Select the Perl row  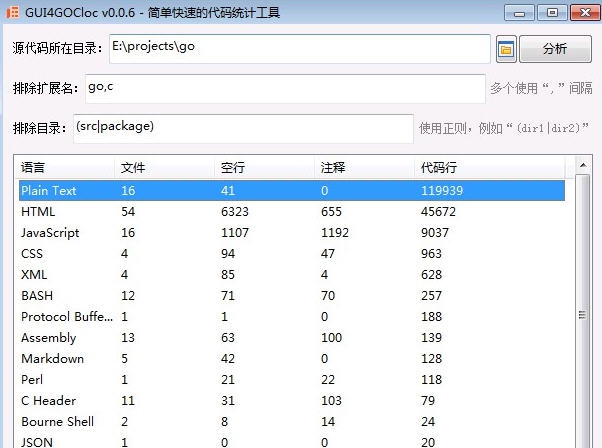pyautogui.click(x=292, y=380)
